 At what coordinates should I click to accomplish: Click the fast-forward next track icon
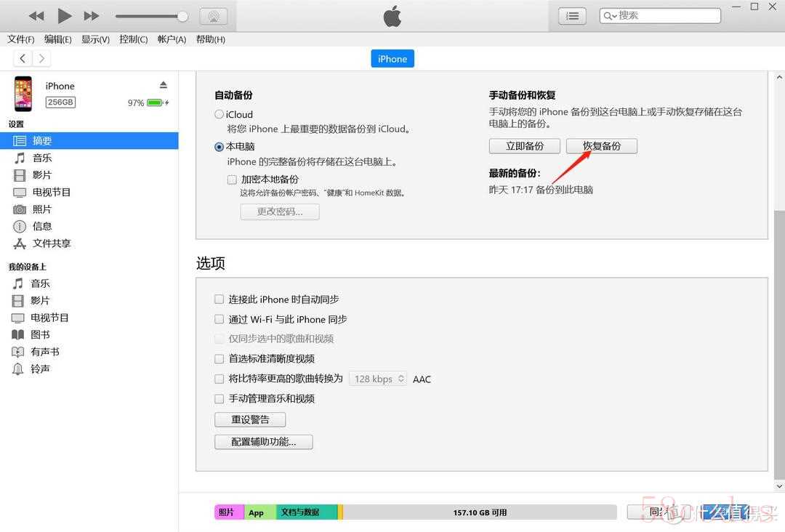pos(91,16)
